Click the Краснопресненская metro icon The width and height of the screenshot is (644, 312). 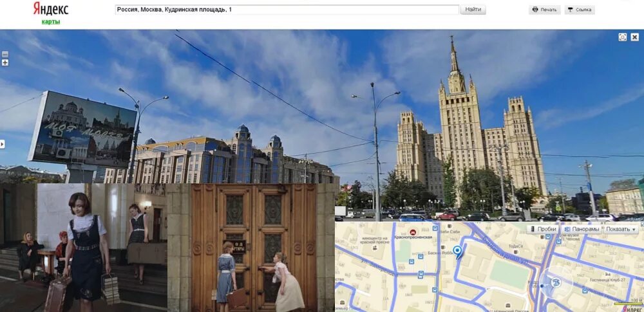(x=413, y=232)
